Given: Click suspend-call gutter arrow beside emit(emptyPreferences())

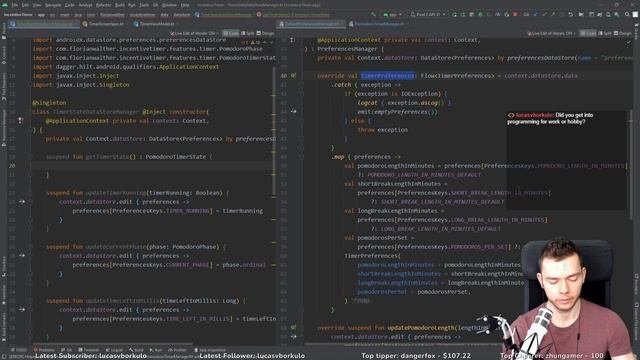Looking at the screenshot, I should pos(293,111).
